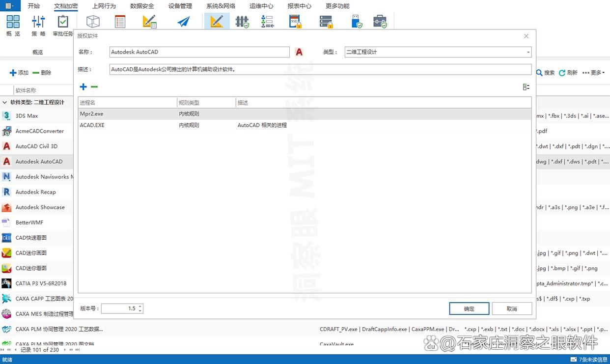610x364 pixels.
Task: Click the blue plus add-process icon in dialog
Action: tap(83, 87)
